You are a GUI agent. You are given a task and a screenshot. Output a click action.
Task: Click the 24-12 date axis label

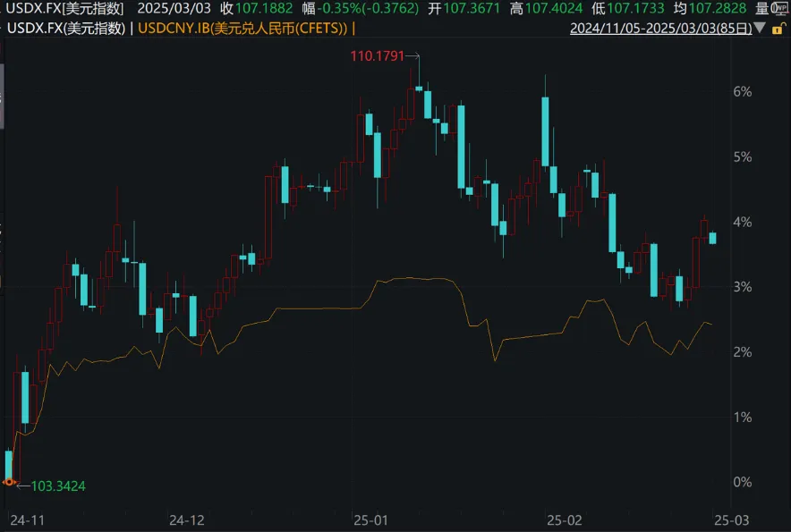[x=187, y=519]
